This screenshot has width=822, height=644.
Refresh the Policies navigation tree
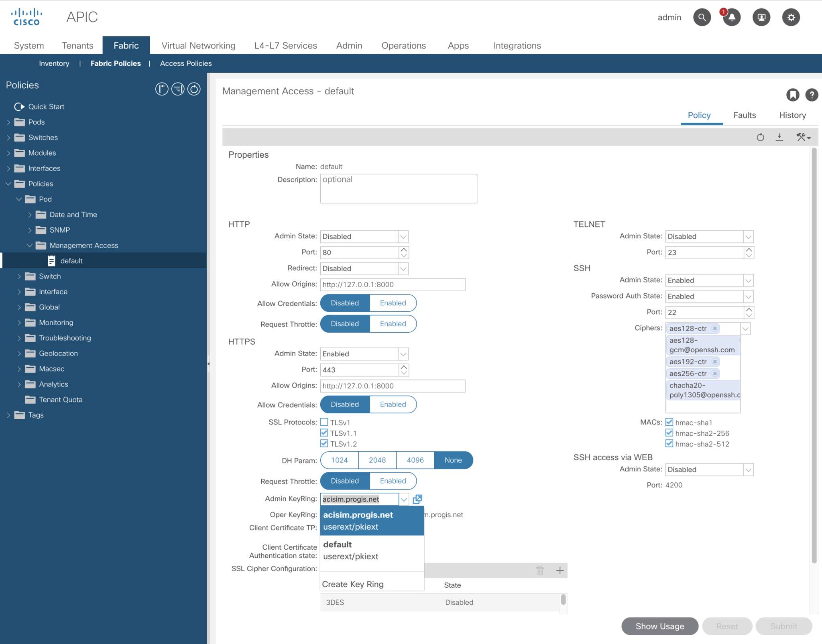[194, 89]
